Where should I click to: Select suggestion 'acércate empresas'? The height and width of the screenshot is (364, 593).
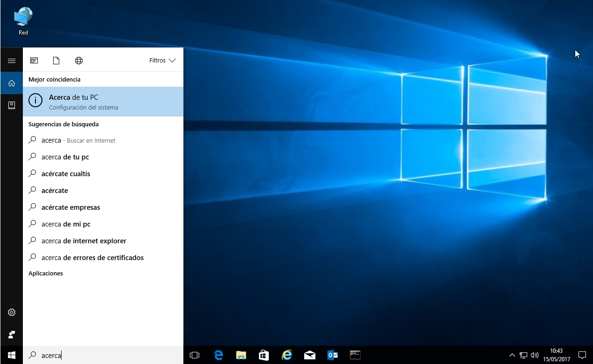click(103, 207)
